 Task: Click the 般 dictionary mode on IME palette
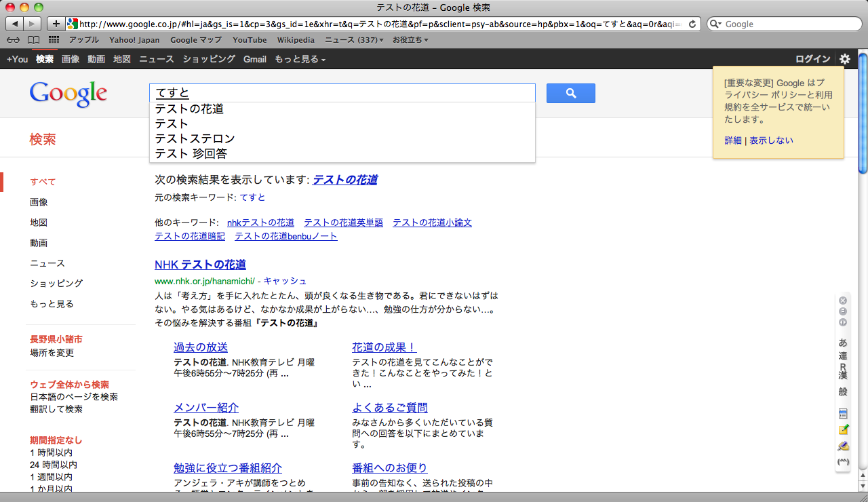[843, 391]
